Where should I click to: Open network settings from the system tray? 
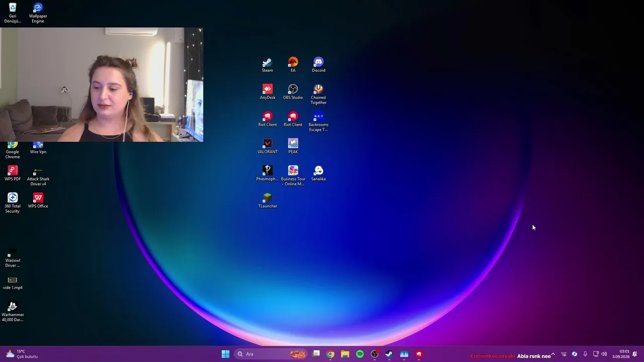tap(596, 354)
